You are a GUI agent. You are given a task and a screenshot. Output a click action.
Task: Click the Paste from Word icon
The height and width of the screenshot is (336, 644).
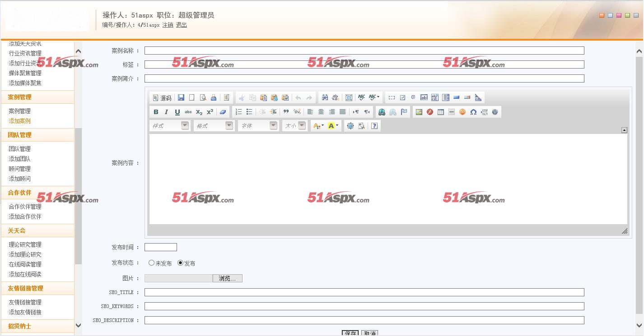pos(285,97)
